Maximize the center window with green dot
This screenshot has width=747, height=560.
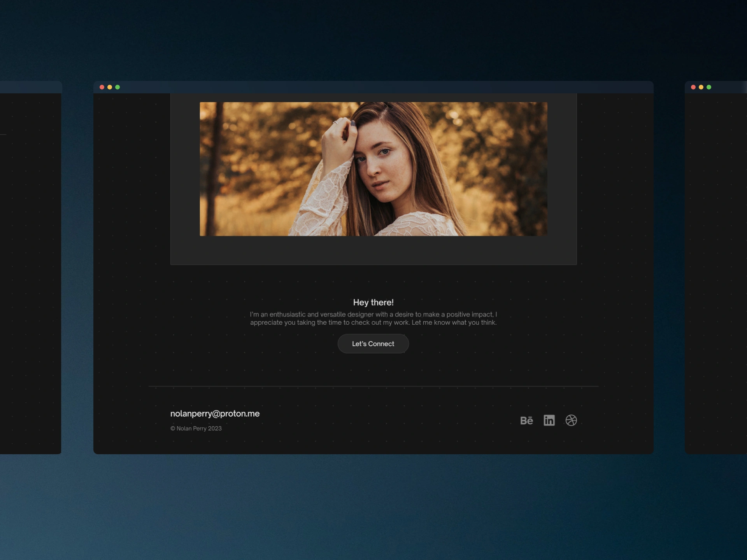point(117,87)
